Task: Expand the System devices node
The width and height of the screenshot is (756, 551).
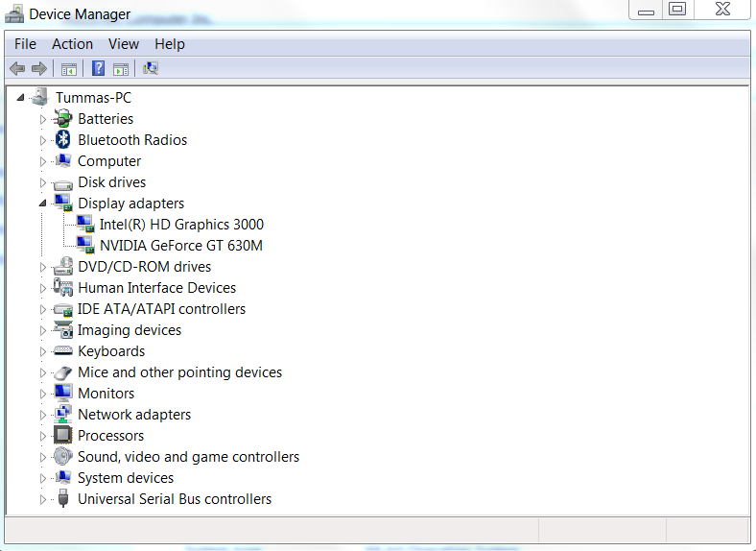Action: (43, 478)
